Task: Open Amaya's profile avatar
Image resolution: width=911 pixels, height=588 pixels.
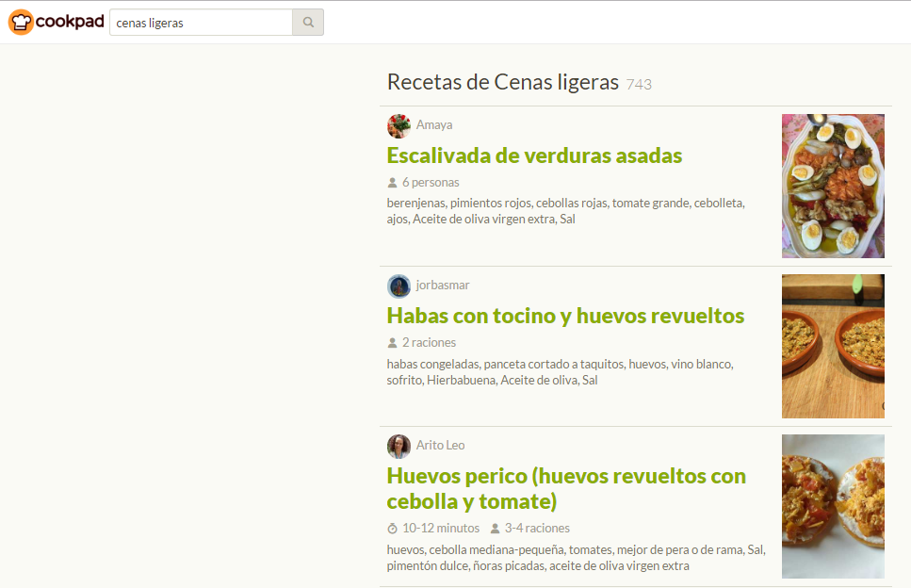Action: (399, 125)
